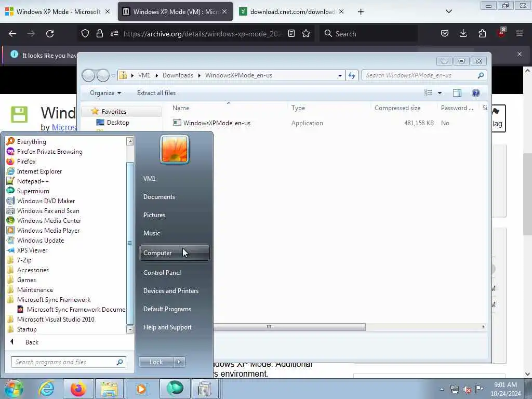The height and width of the screenshot is (399, 532).
Task: Click the muted volume tray icon
Action: click(467, 389)
